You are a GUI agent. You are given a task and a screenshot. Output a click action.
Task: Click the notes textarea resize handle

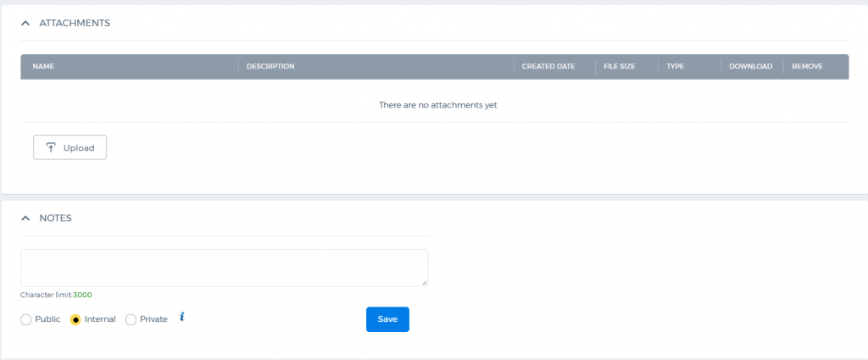(424, 283)
